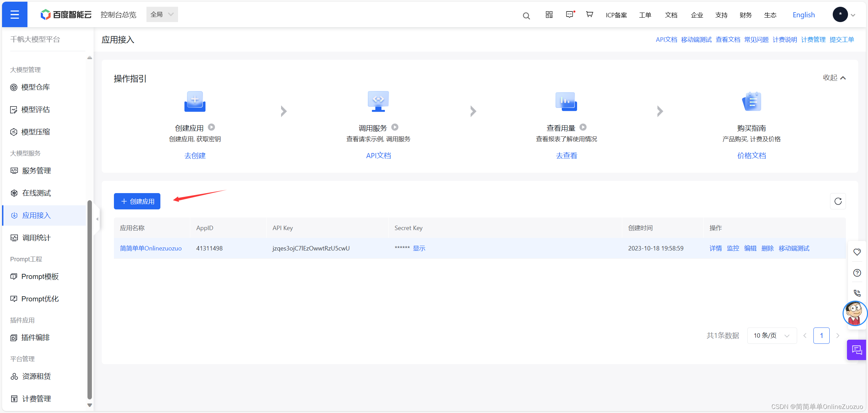Collapse the 操作指引 panel via 收起
The height and width of the screenshot is (413, 868).
coord(834,78)
